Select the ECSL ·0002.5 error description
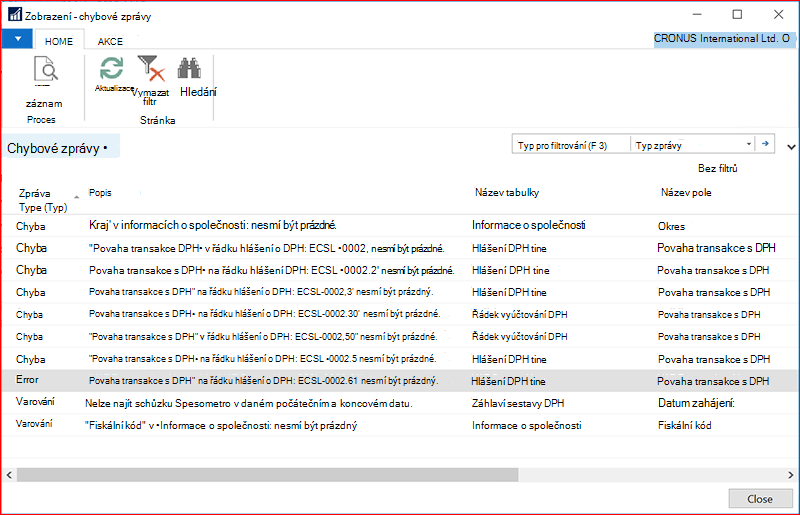 tap(262, 359)
